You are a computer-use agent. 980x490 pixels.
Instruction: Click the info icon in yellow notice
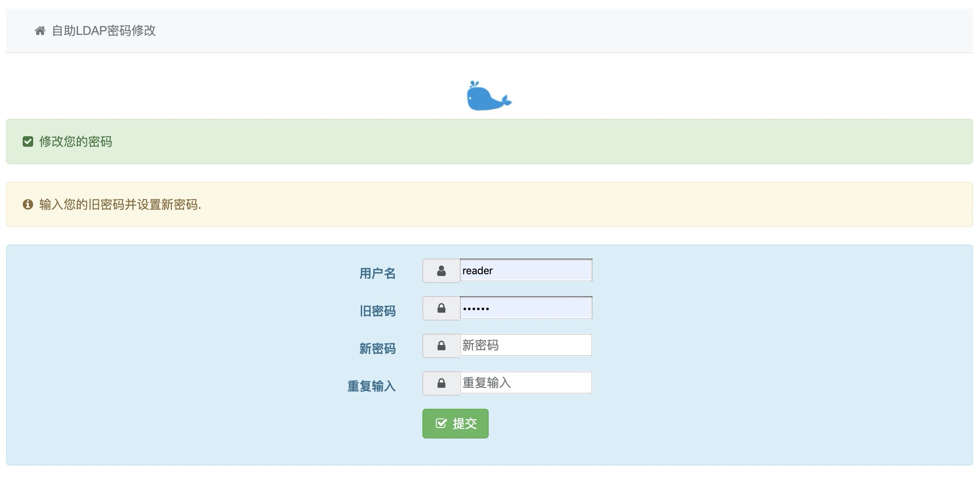click(28, 204)
